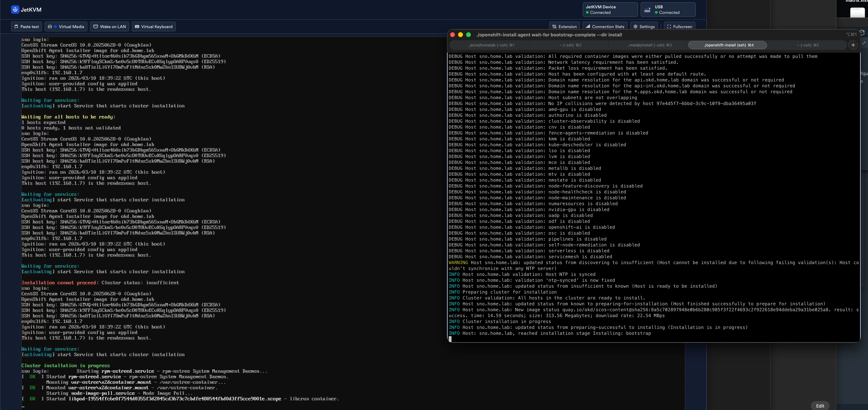Open the Wake on LAN dialog

tap(109, 27)
